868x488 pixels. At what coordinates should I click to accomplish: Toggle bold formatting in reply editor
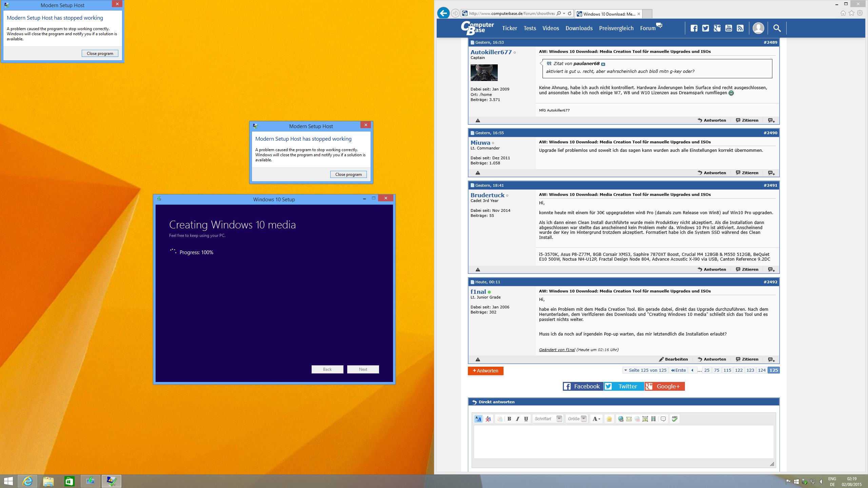pos(509,419)
